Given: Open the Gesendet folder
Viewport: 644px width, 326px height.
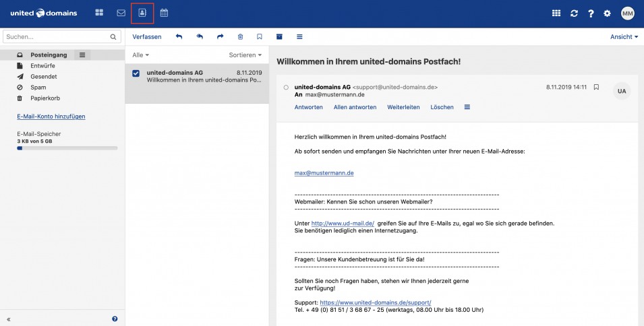Looking at the screenshot, I should pos(44,77).
